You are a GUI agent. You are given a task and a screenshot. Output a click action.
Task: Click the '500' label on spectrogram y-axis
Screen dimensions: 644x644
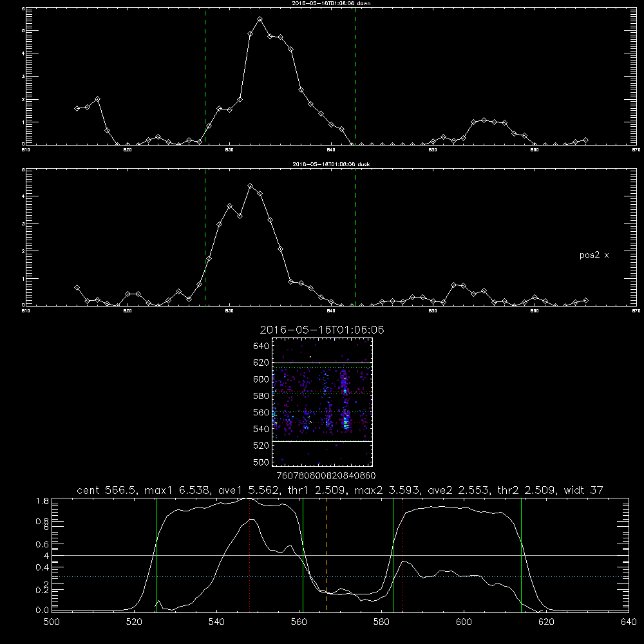point(261,462)
